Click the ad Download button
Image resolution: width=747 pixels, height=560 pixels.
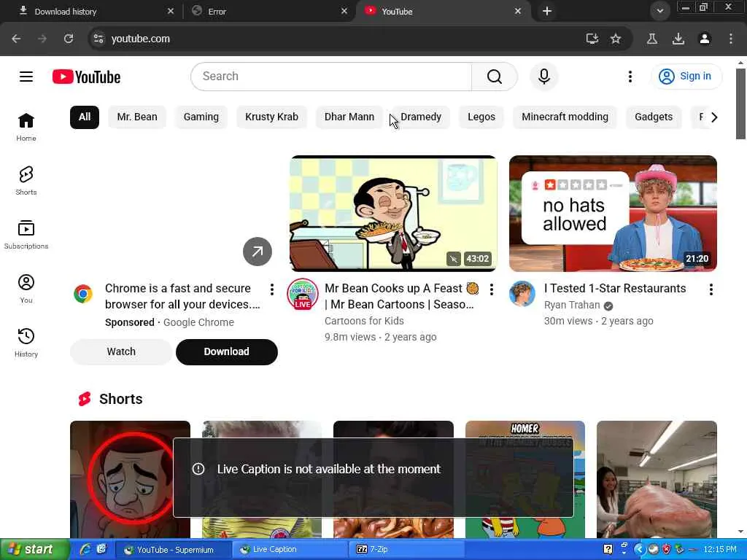(227, 352)
